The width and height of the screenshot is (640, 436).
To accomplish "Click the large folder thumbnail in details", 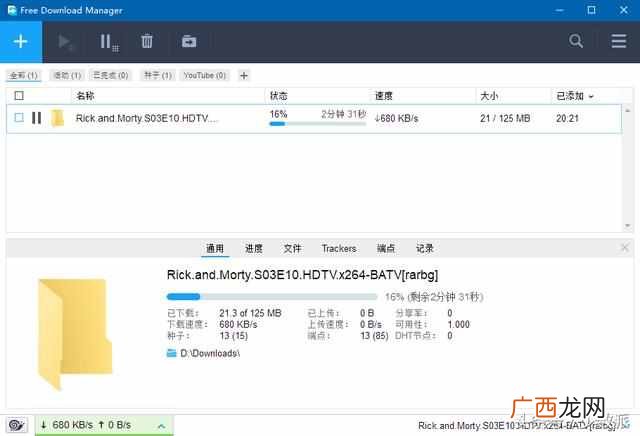I will click(75, 334).
